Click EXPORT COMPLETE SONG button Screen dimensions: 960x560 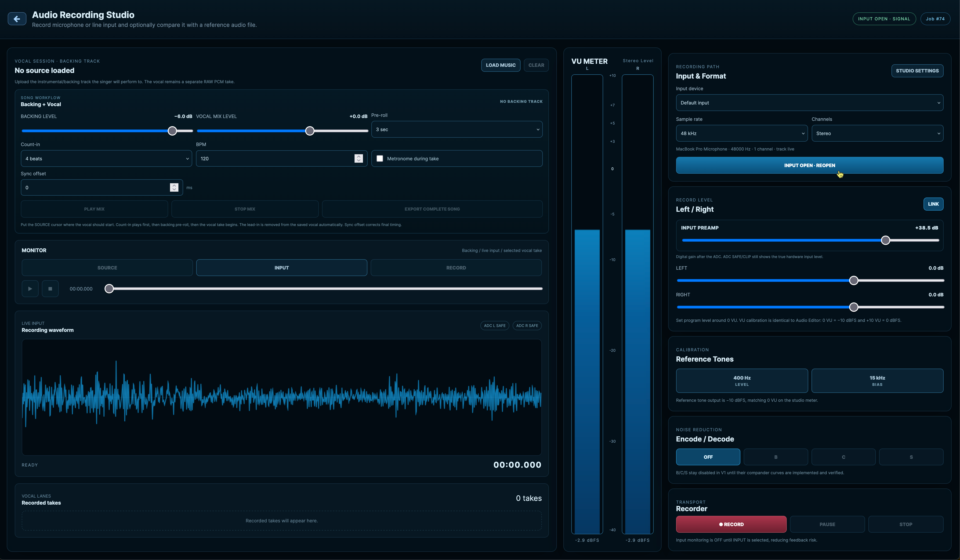432,209
